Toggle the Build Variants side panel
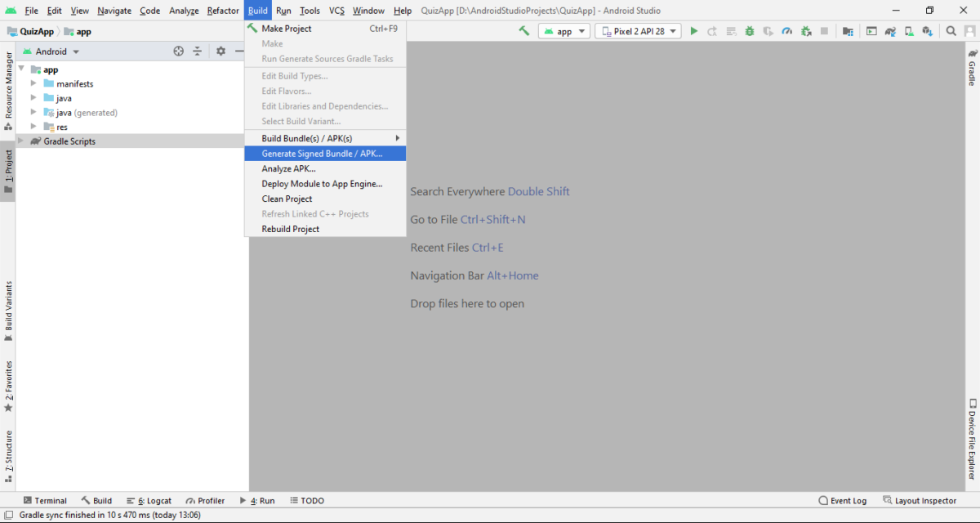980x523 pixels. tap(8, 311)
